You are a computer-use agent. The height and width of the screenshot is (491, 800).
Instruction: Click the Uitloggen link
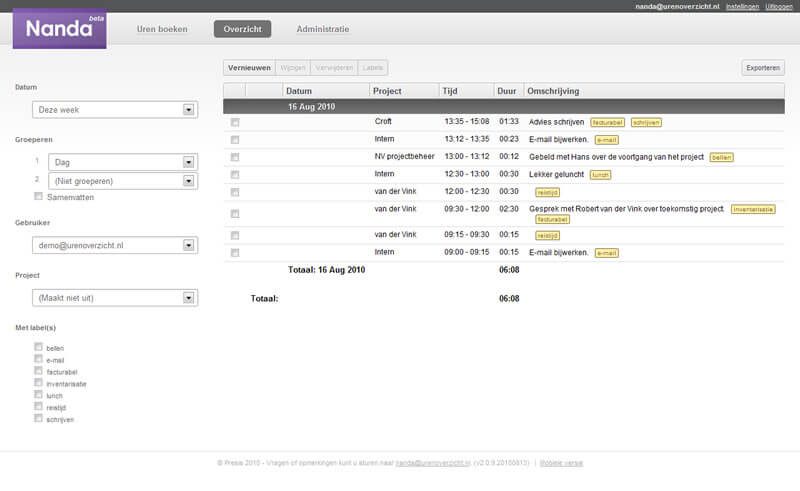tap(779, 6)
